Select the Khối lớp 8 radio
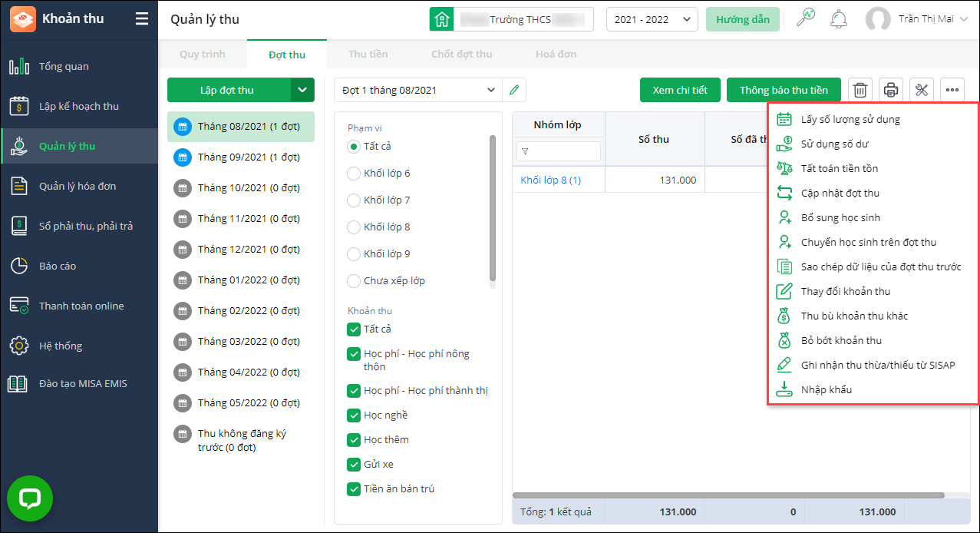Screen dimensions: 980x533 click(x=354, y=227)
